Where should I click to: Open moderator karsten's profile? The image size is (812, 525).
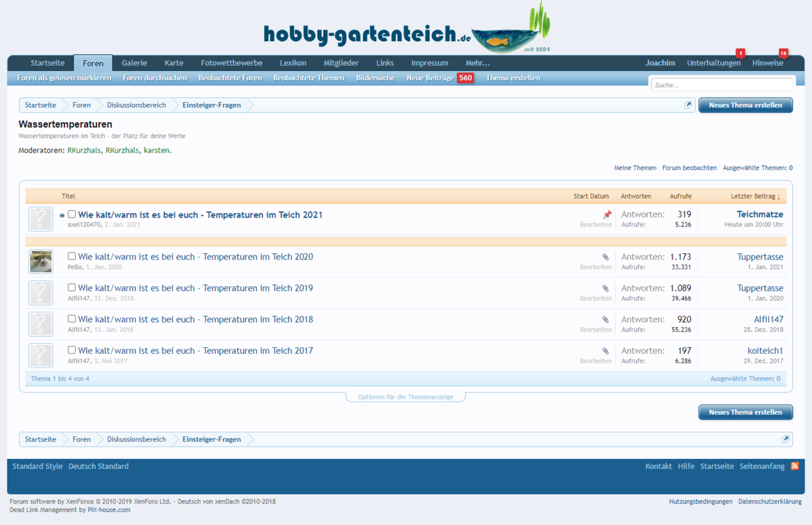pos(157,150)
